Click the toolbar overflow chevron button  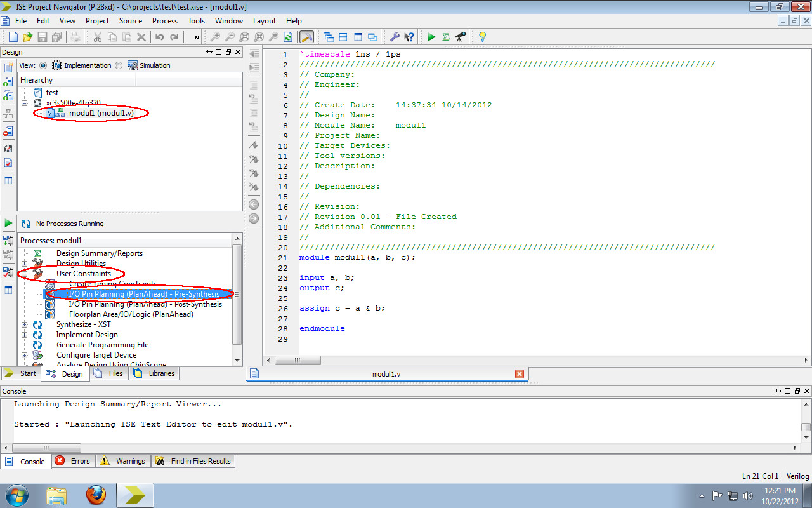point(197,36)
